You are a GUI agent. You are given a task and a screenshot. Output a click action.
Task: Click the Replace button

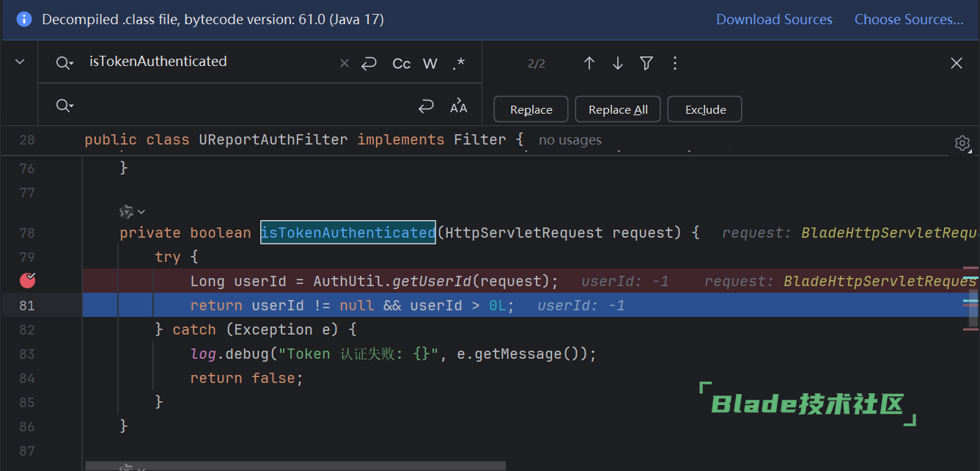[531, 109]
